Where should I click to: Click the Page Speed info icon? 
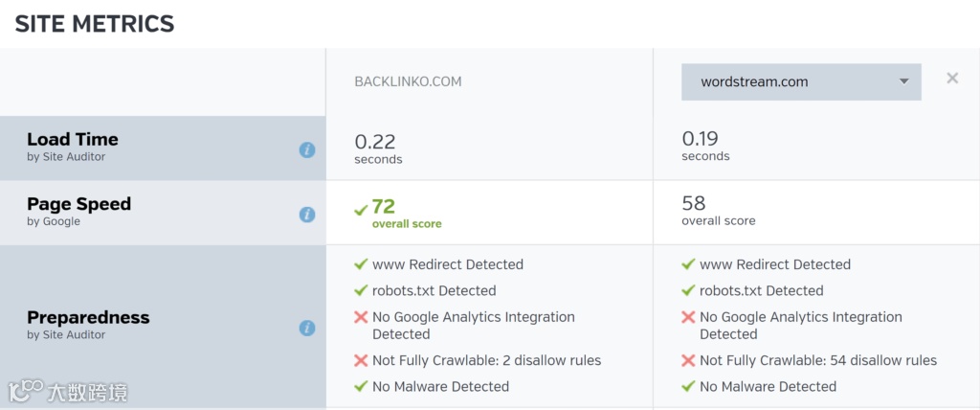(307, 215)
